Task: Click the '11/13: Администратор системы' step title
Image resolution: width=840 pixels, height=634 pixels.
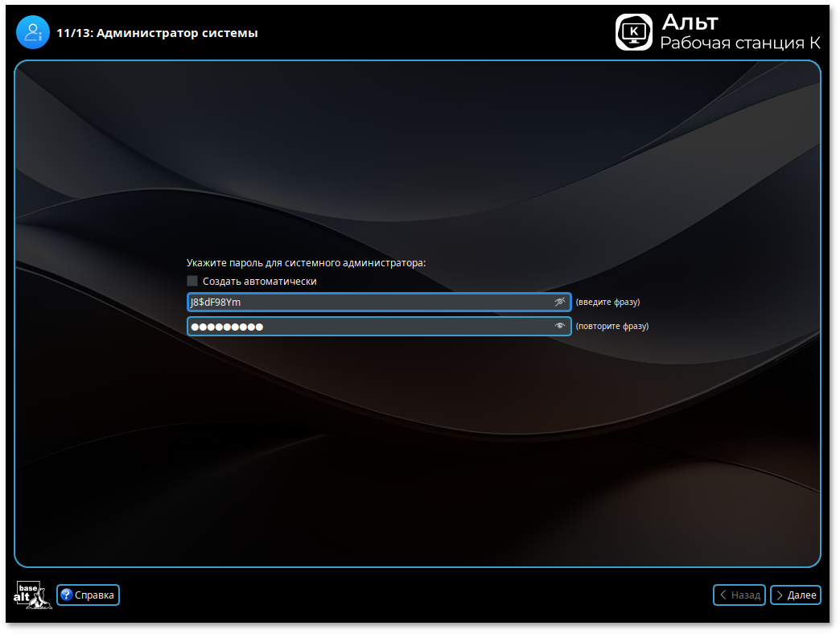Action: click(x=157, y=33)
